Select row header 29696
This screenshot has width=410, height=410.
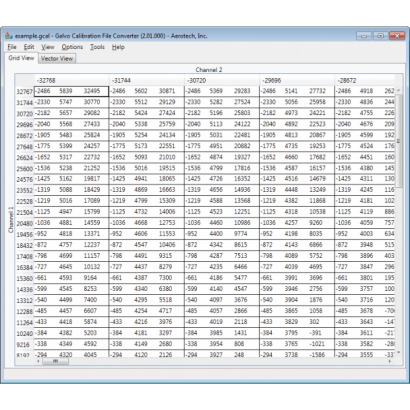(25, 125)
